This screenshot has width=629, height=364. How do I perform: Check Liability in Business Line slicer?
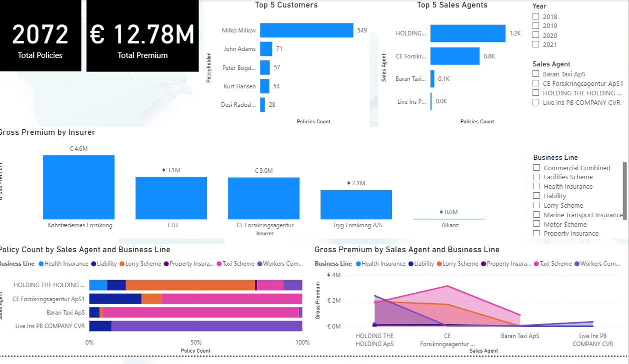click(536, 196)
